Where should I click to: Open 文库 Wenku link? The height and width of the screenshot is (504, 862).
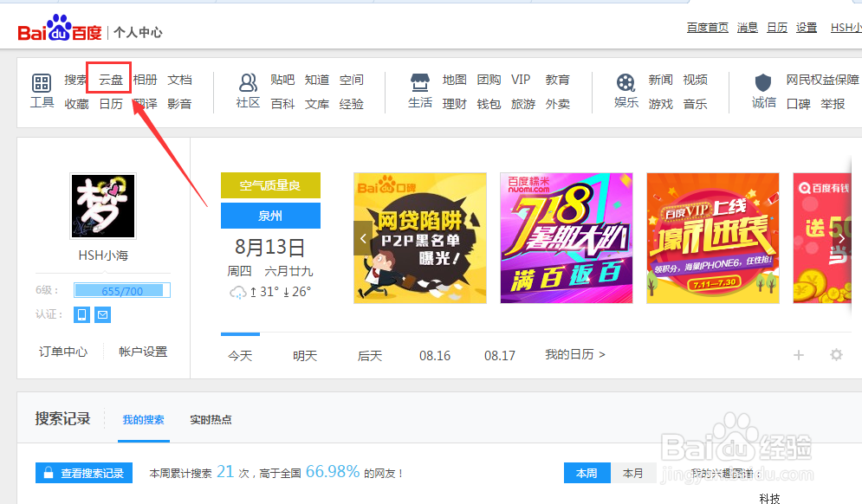point(317,104)
